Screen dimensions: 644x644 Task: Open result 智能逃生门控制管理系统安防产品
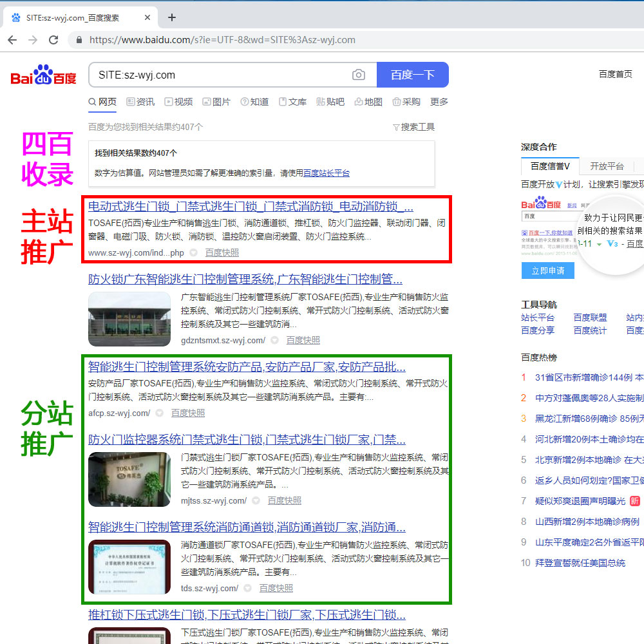click(x=247, y=367)
